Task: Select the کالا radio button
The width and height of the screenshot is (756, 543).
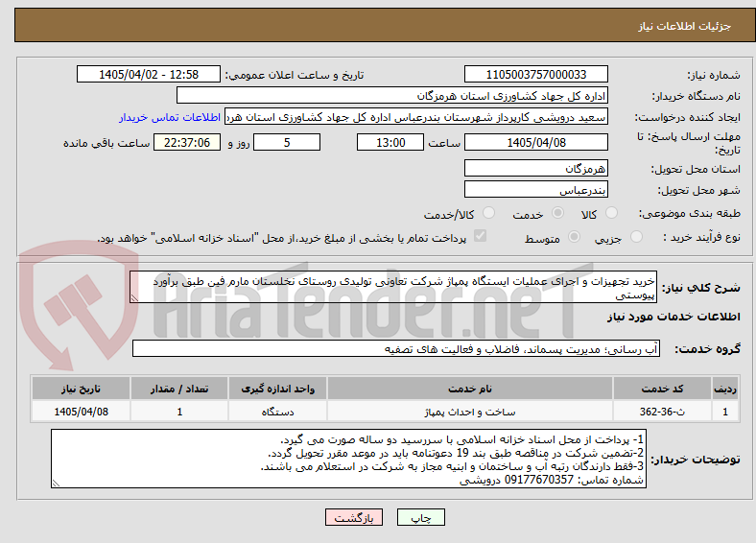Action: coord(611,213)
